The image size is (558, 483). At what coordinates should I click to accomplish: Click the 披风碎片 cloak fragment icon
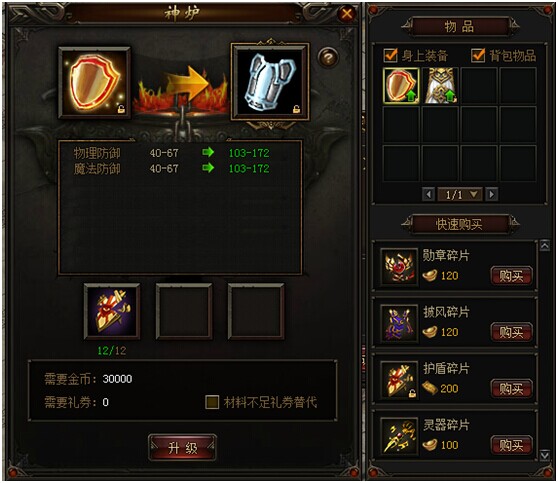(399, 323)
